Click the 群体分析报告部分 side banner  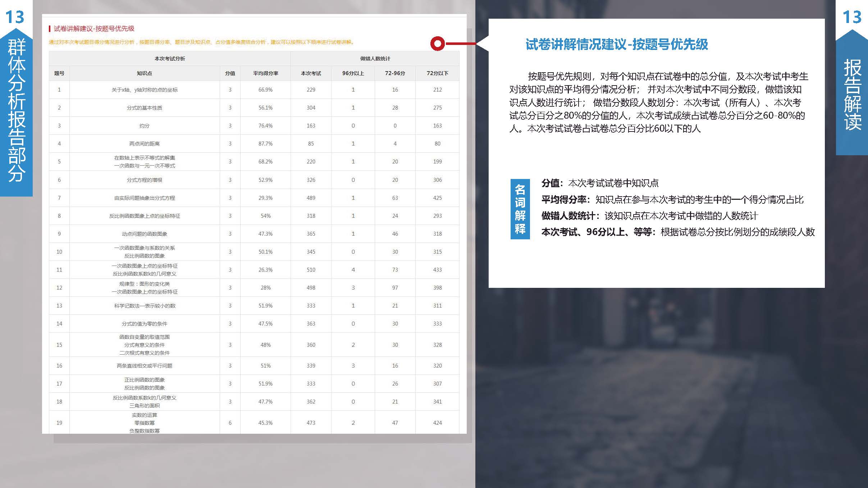[x=16, y=111]
